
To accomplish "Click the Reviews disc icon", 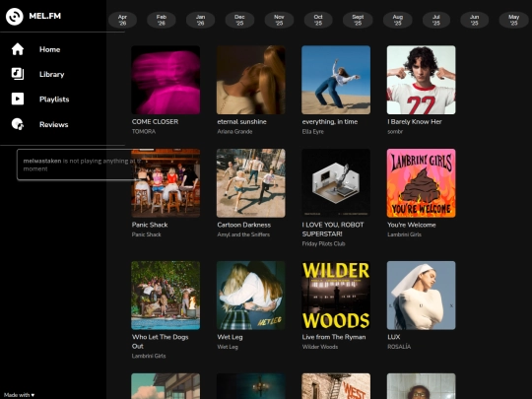I will (18, 124).
